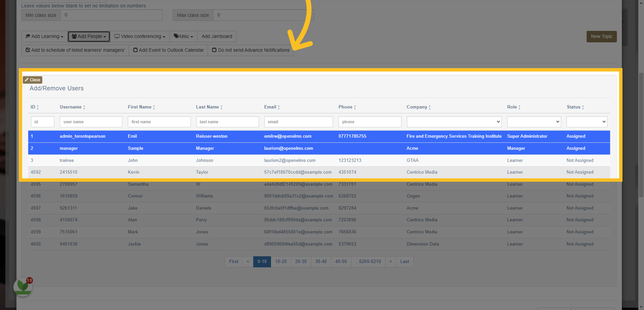Enable Do not send Advance Notifications
Viewport: 644px width, 310px height.
click(x=251, y=50)
